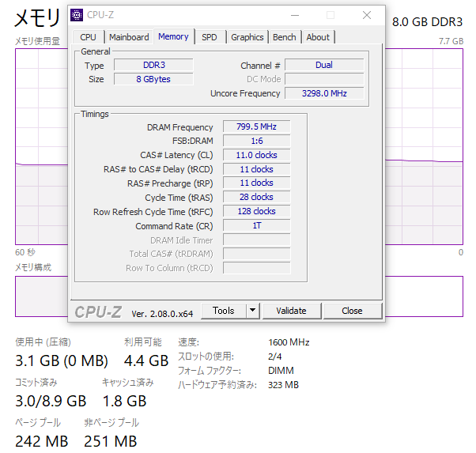The width and height of the screenshot is (476, 453).
Task: Open the Bench tab
Action: tap(285, 37)
